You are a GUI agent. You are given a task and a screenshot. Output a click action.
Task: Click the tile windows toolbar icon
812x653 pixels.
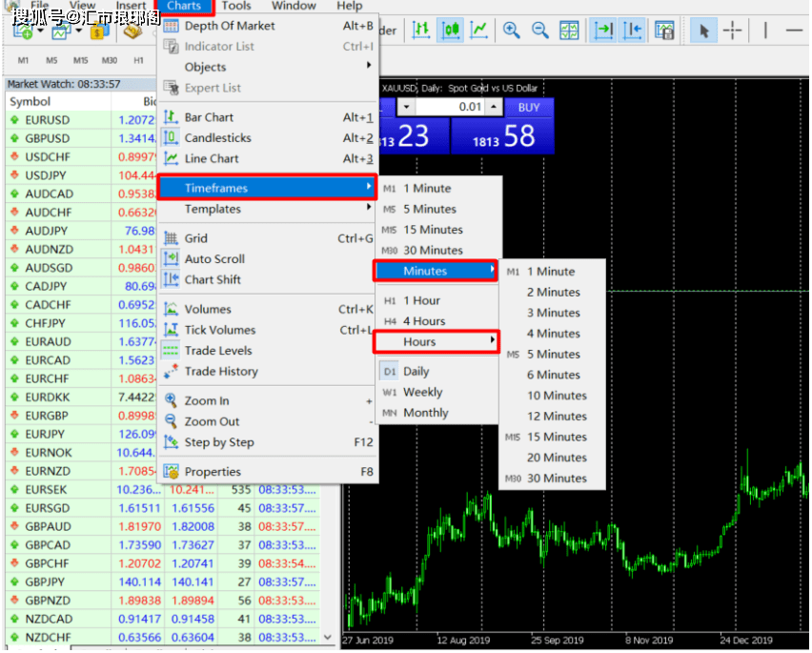tap(569, 31)
